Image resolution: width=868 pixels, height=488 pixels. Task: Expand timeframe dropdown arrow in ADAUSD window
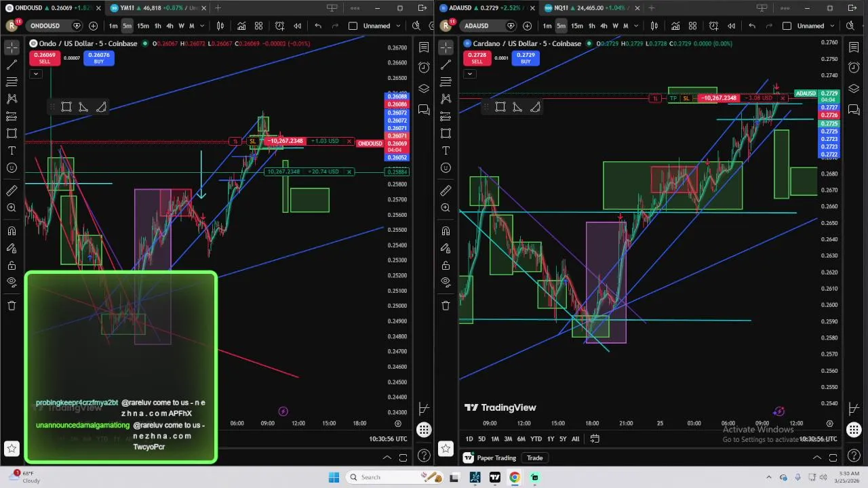(x=635, y=26)
